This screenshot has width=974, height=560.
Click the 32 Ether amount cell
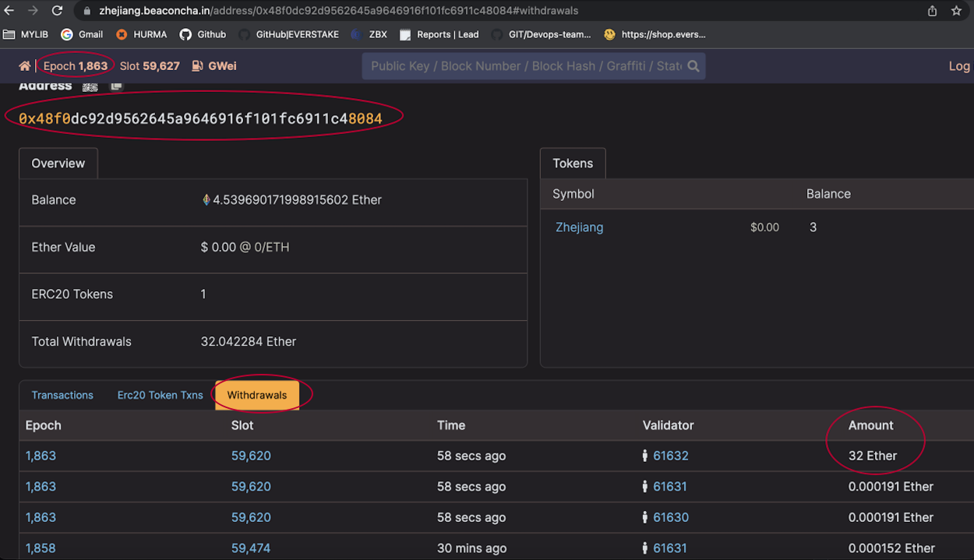point(873,456)
